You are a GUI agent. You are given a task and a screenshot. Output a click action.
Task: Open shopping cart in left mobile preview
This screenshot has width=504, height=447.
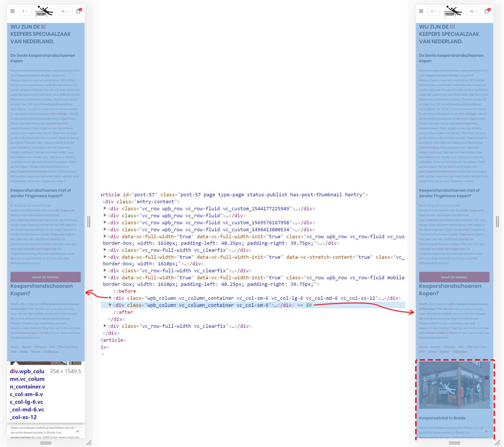[x=78, y=11]
